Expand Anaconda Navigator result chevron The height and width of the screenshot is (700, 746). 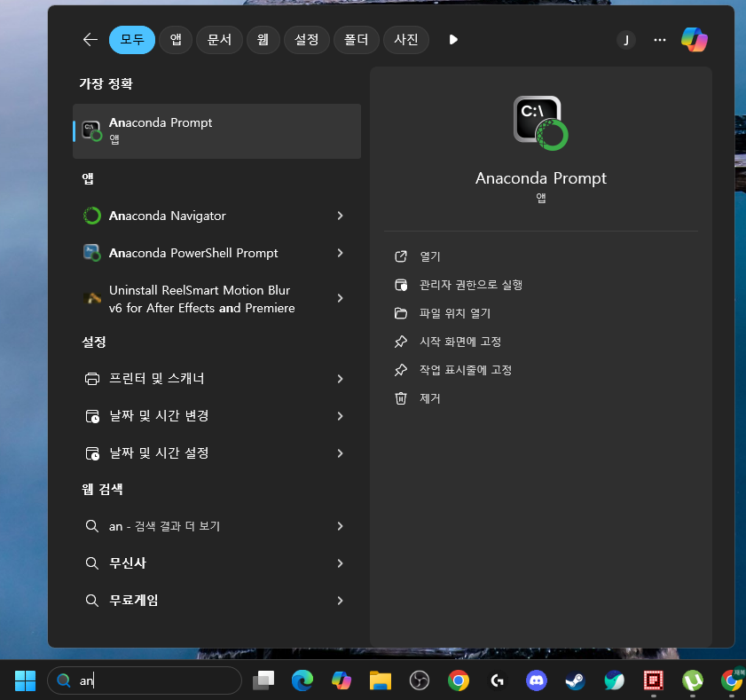pos(340,216)
